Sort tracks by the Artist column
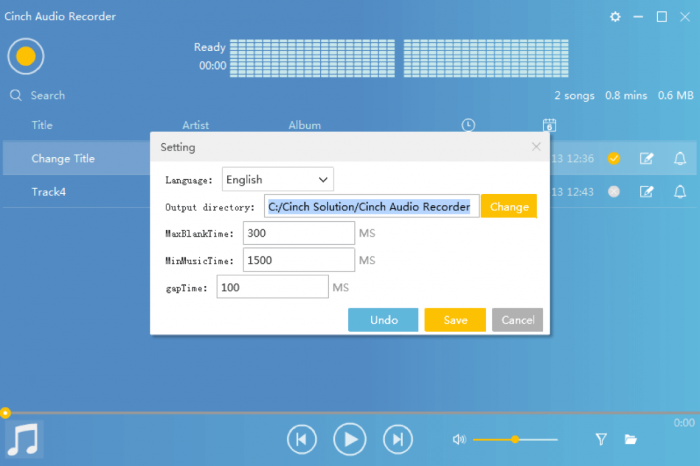Screen dimensions: 700x466 coord(195,125)
